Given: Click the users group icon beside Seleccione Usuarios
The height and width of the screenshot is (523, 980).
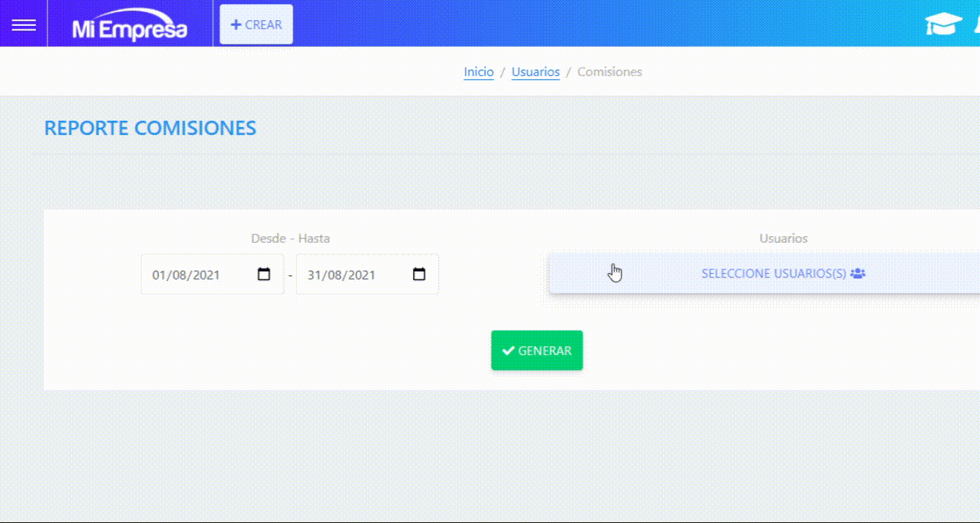Looking at the screenshot, I should [x=858, y=274].
